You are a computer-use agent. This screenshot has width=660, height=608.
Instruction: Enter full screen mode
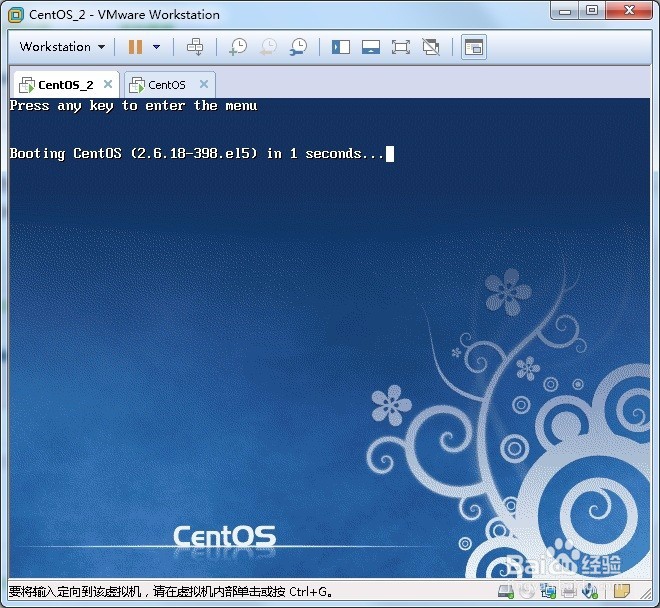401,47
